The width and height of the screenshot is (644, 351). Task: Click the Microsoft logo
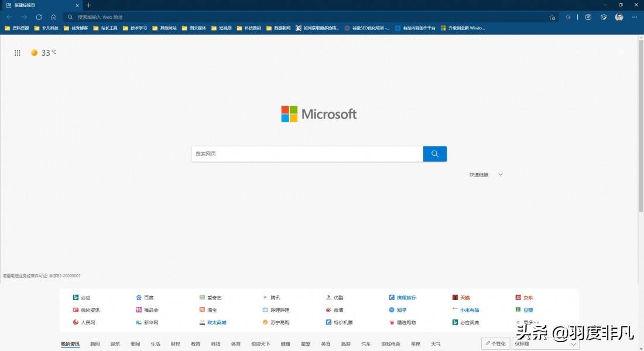[x=318, y=114]
